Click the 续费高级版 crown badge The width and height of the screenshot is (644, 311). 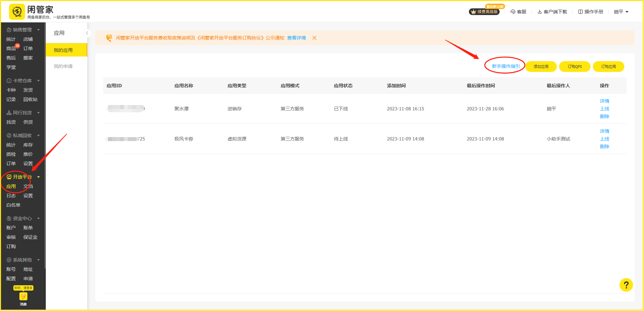(x=484, y=12)
